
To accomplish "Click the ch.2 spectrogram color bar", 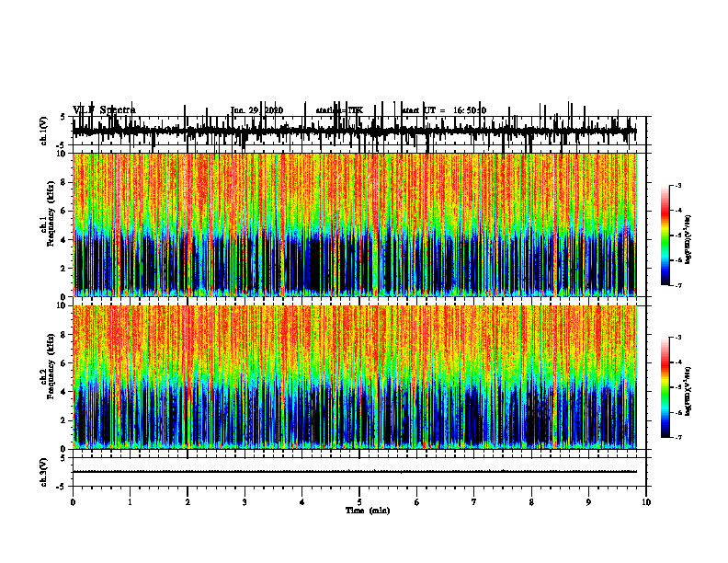I will click(665, 387).
